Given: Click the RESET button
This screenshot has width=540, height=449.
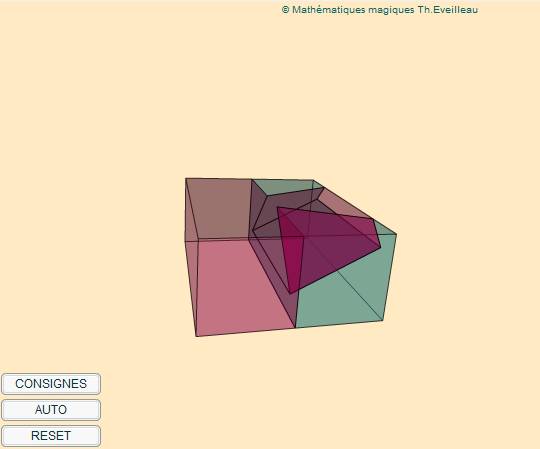Looking at the screenshot, I should pos(51,436).
